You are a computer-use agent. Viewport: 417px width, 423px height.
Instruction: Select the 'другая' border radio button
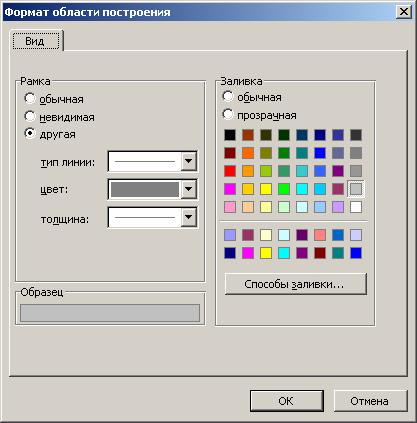[x=30, y=134]
